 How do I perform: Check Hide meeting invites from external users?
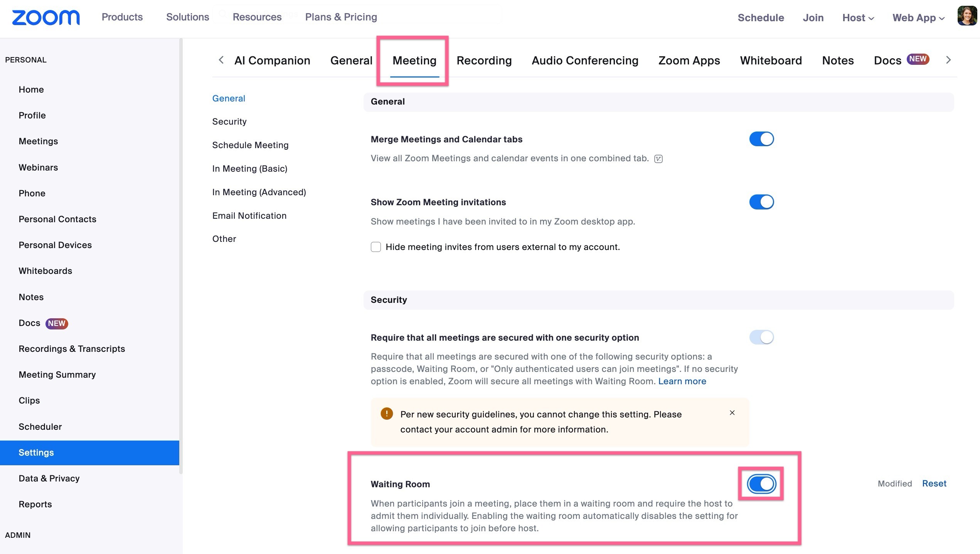click(x=376, y=247)
